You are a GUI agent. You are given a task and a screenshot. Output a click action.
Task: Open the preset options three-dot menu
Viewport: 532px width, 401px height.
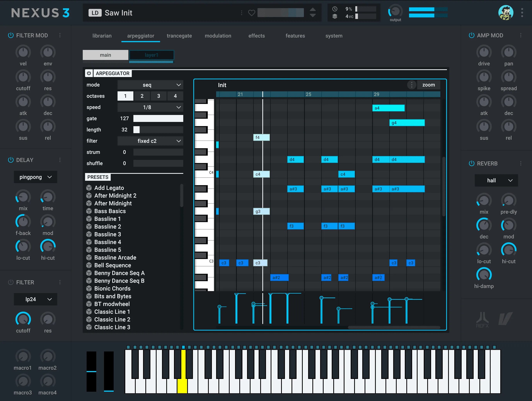point(241,13)
